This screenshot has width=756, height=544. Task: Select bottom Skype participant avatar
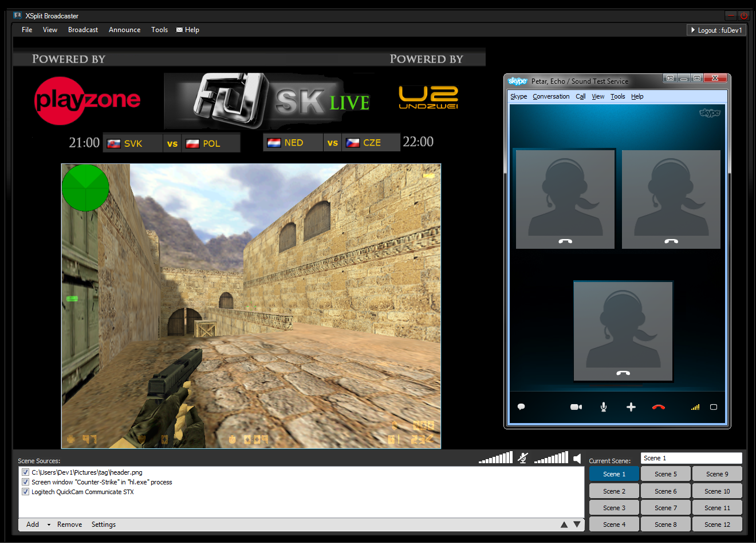(x=623, y=331)
